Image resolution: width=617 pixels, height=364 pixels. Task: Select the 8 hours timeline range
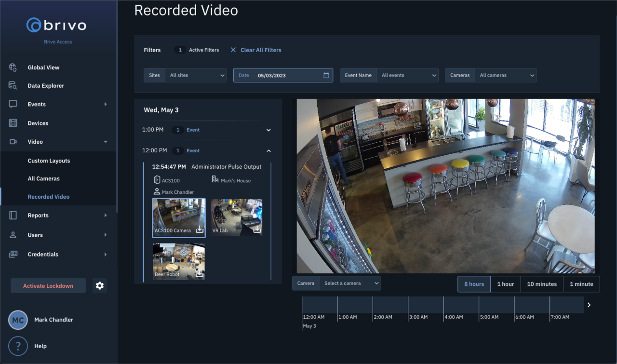tap(474, 284)
